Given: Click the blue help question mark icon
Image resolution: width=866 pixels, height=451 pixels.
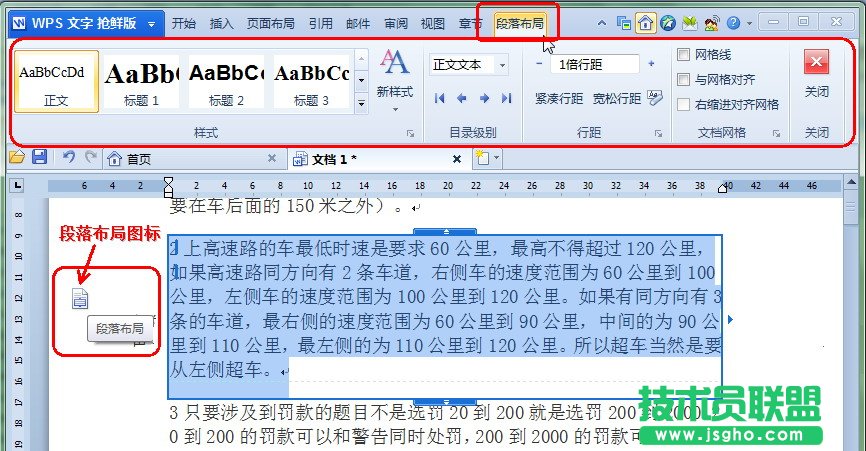Looking at the screenshot, I should tap(733, 23).
